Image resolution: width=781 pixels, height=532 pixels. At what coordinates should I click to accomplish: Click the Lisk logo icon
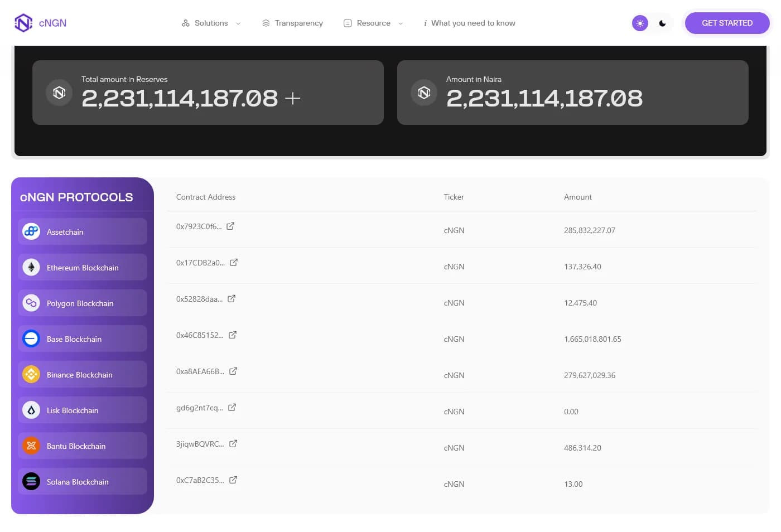click(31, 410)
